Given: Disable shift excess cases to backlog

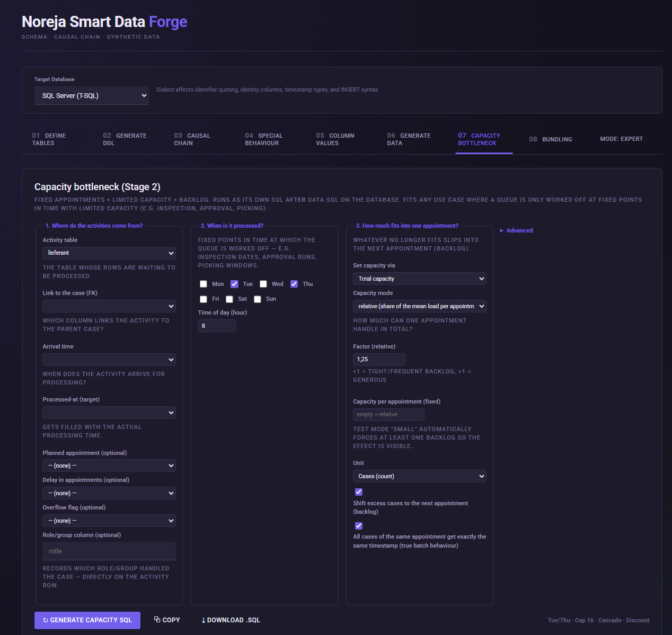Looking at the screenshot, I should click(359, 492).
